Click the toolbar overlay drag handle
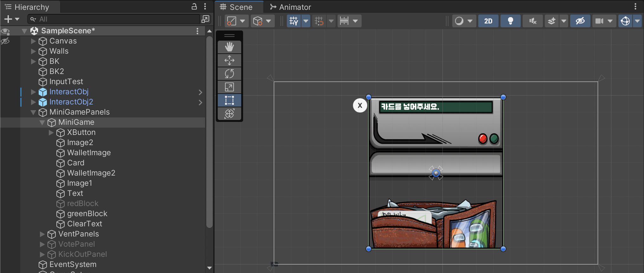The height and width of the screenshot is (273, 644). pos(229,36)
